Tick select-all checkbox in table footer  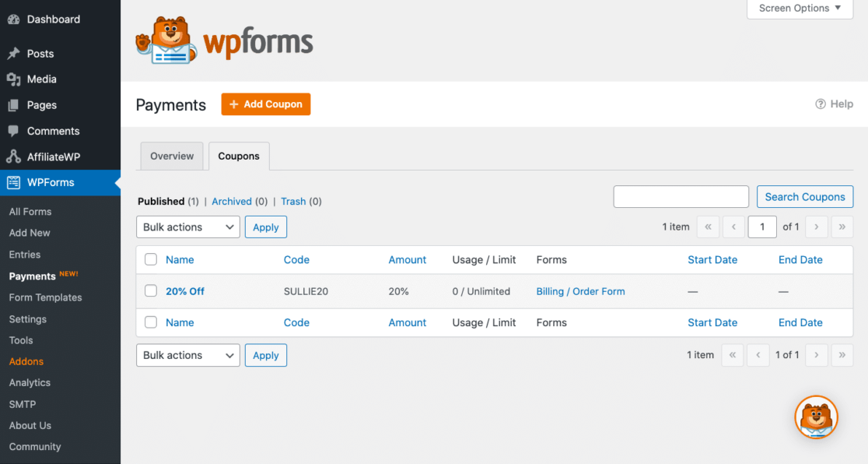point(151,322)
